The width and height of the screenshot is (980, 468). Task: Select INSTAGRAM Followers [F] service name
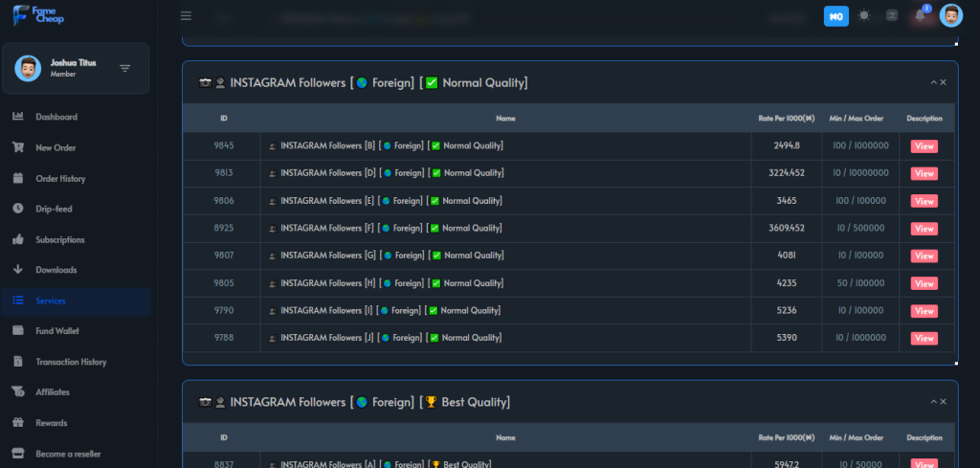385,228
